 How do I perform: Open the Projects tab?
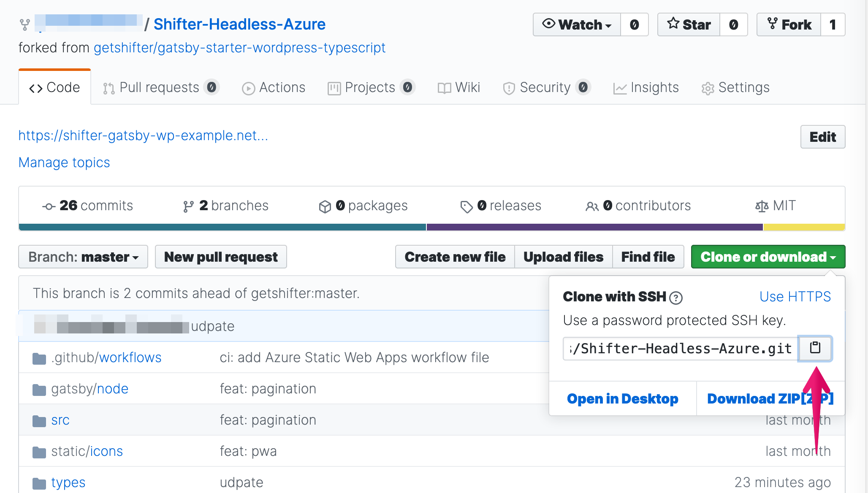coord(372,87)
